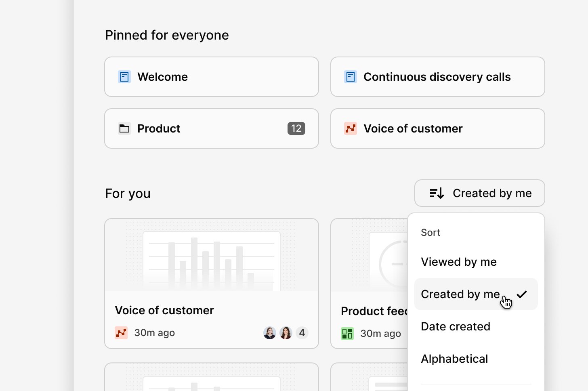Open the Product feedback card thumbnail

(x=369, y=255)
